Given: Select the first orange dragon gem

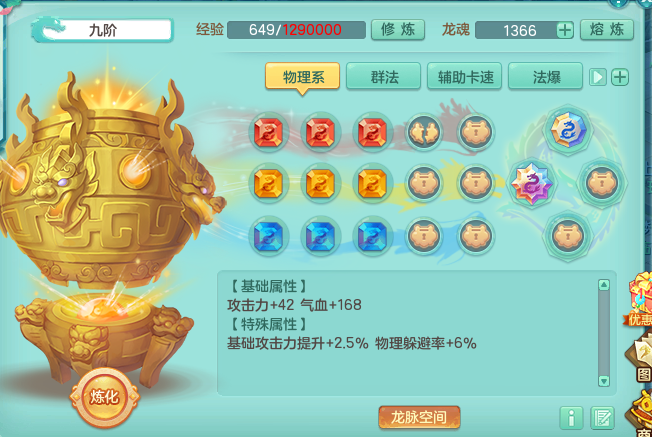Looking at the screenshot, I should click(269, 183).
